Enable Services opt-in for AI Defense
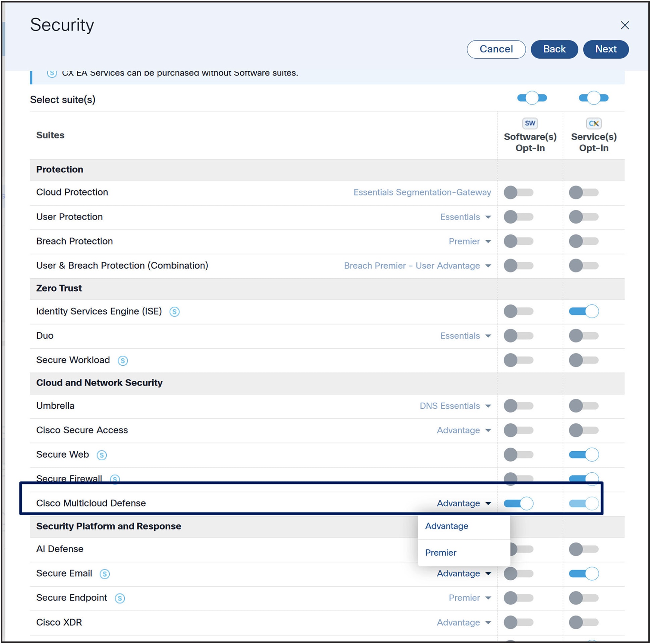The image size is (651, 644). pyautogui.click(x=584, y=549)
